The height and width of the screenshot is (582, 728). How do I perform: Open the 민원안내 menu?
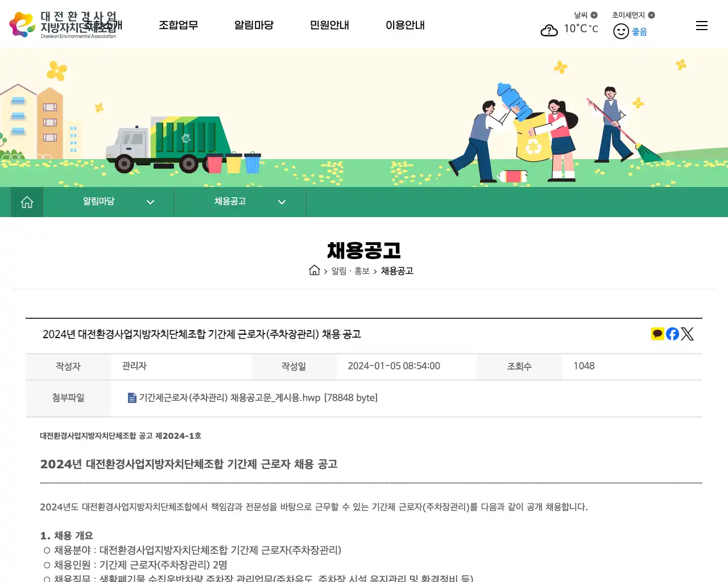[x=329, y=25]
